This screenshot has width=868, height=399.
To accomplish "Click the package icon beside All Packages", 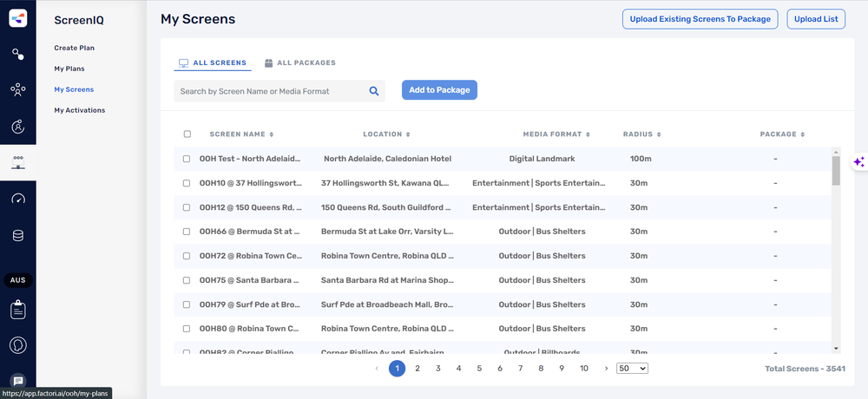I will click(268, 63).
